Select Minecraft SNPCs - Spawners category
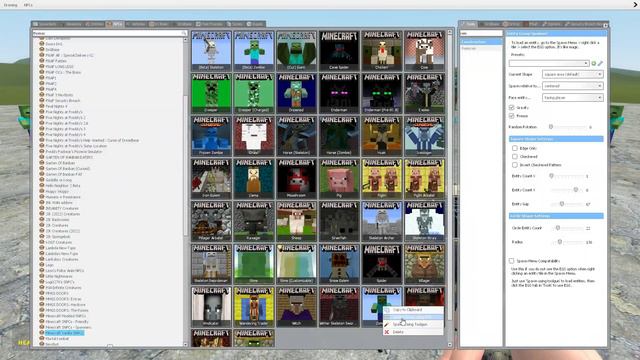 coord(68,327)
